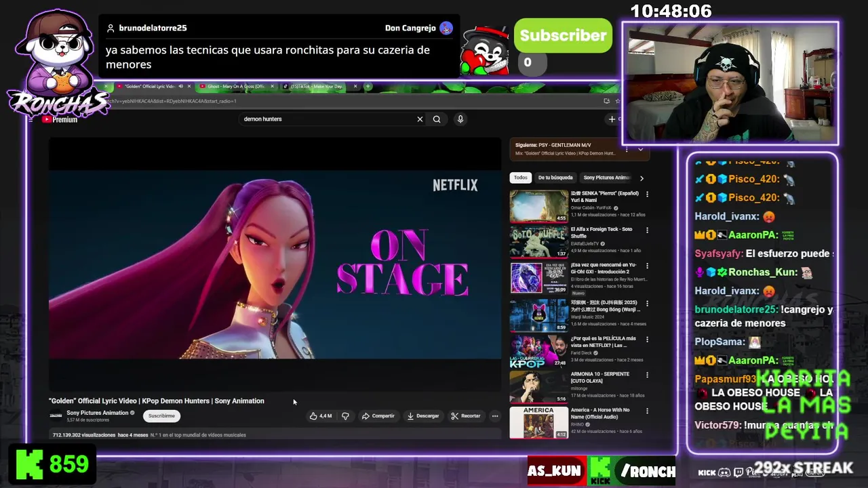Click the 'Siguiente: PSY - GENTLEMAN M/V' header
The image size is (868, 488).
553,145
